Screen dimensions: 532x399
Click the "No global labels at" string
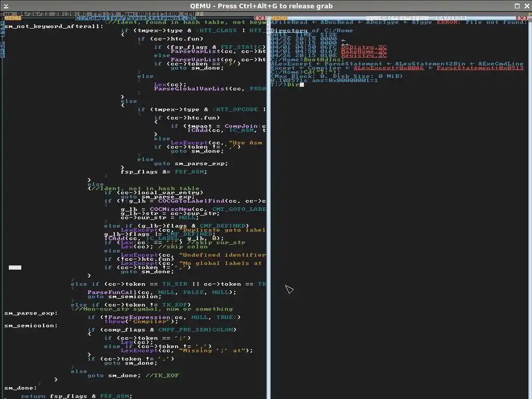(221, 263)
